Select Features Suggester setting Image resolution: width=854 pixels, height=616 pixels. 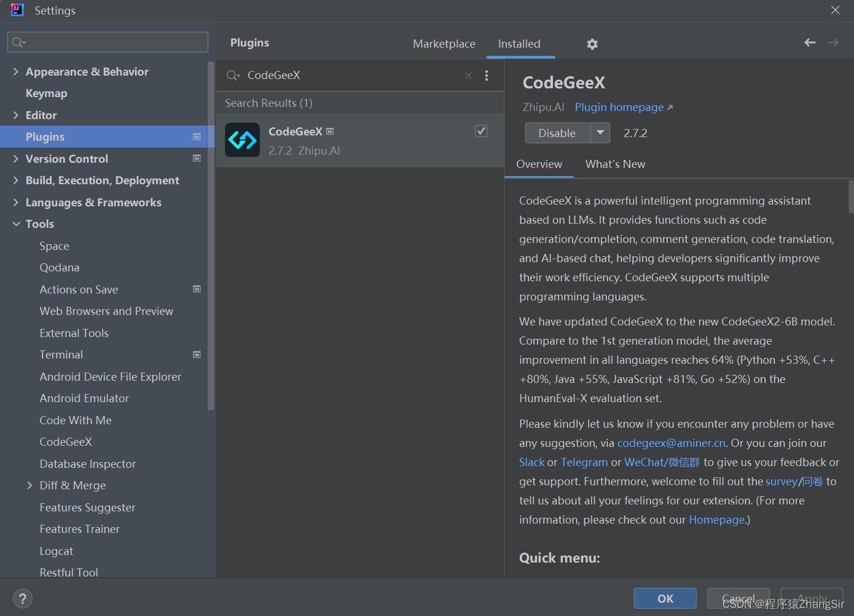pyautogui.click(x=87, y=507)
